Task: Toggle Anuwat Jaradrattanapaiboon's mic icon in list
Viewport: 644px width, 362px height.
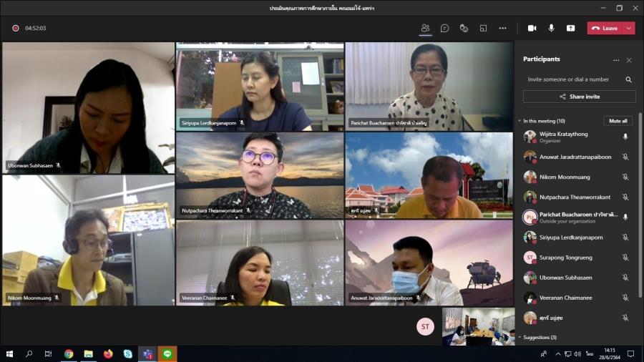Action: tap(625, 157)
